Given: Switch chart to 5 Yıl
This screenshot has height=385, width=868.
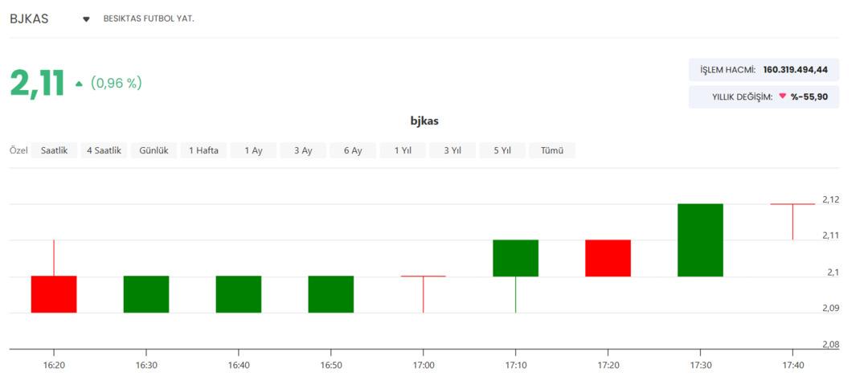Looking at the screenshot, I should [502, 150].
